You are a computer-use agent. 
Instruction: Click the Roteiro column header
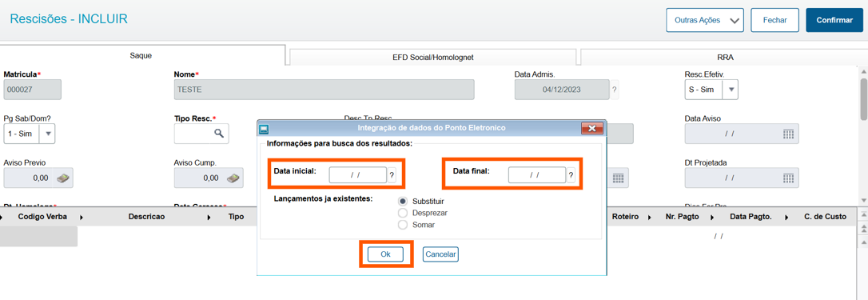[x=626, y=217]
